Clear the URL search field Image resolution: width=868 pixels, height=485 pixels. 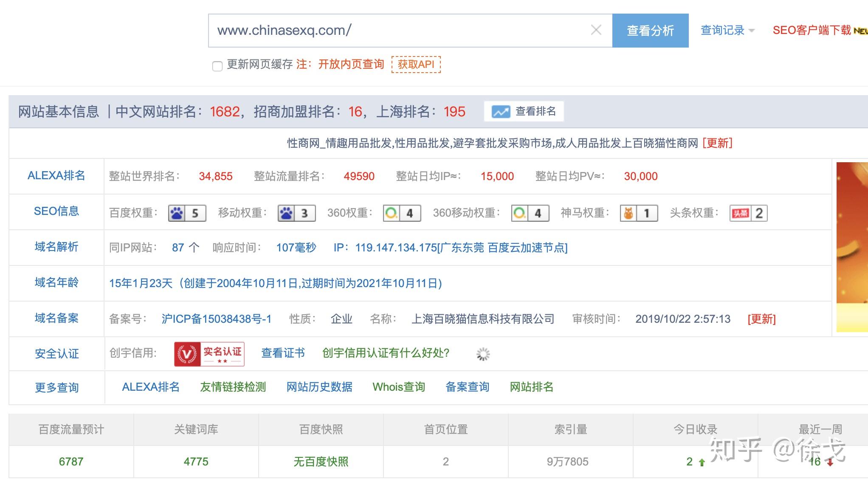point(596,30)
